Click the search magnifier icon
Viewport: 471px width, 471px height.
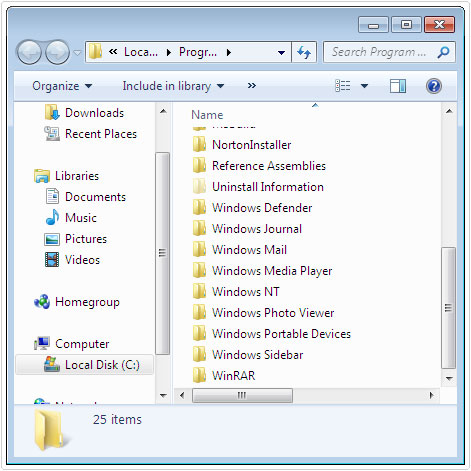pyautogui.click(x=444, y=52)
